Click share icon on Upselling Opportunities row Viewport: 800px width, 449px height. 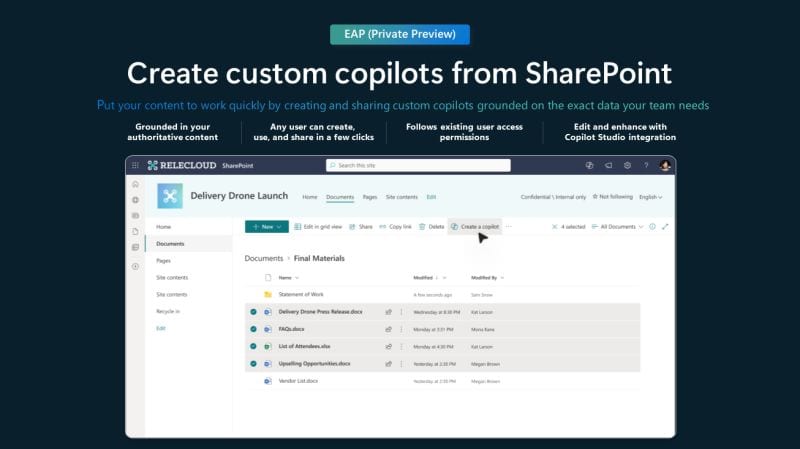388,364
